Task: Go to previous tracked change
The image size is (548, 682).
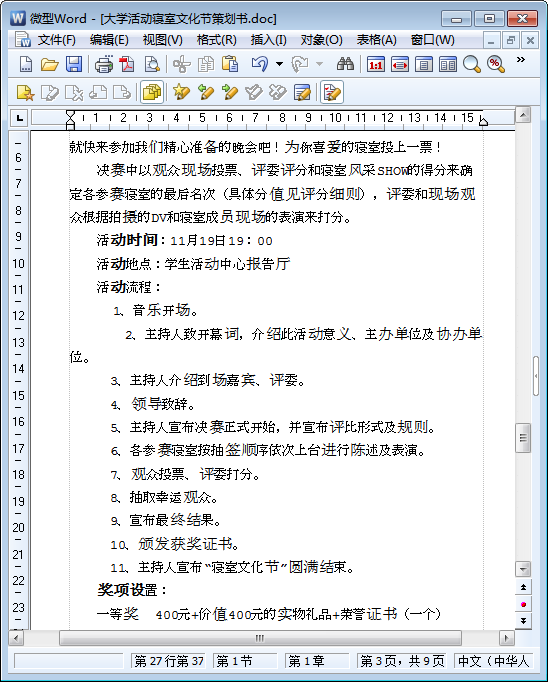Action: (x=206, y=92)
